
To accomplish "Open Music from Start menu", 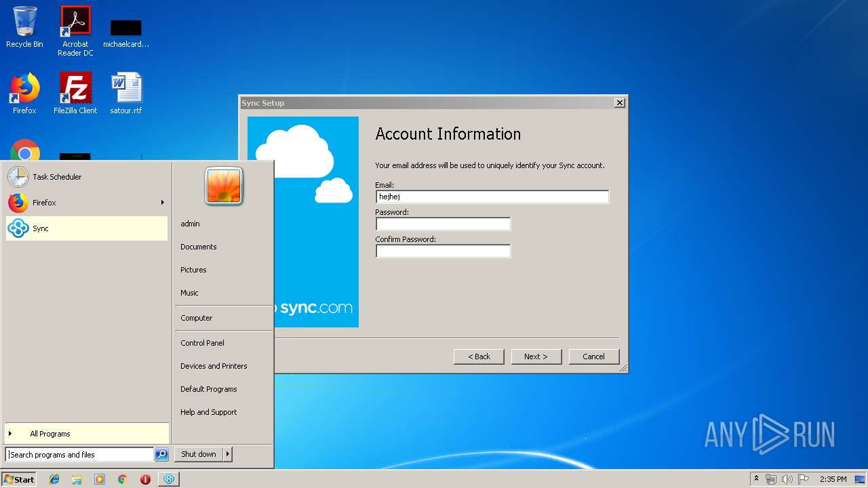I will coord(189,293).
